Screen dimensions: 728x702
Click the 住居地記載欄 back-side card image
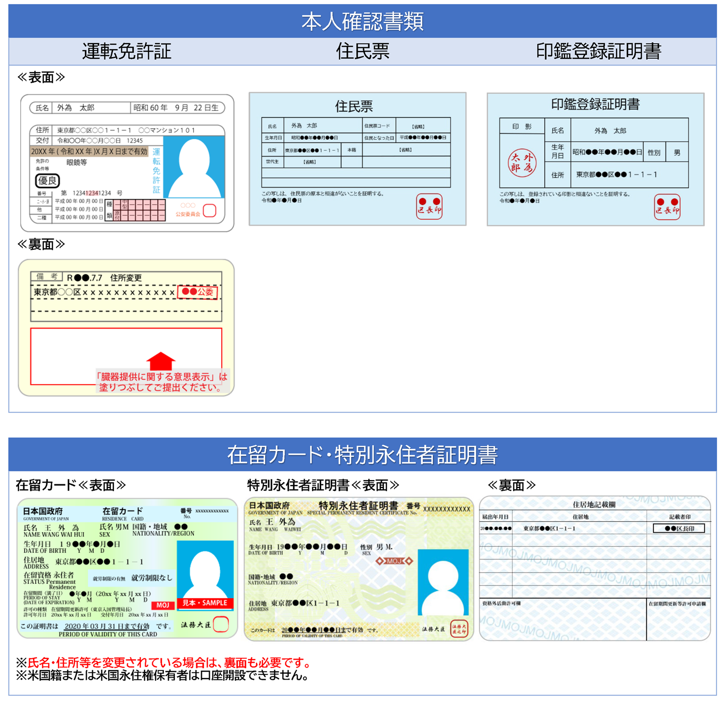click(595, 568)
